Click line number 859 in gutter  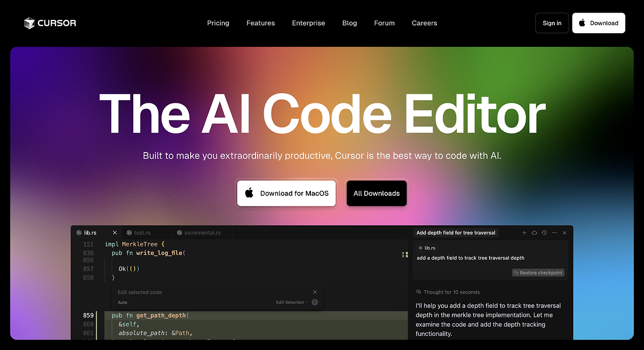click(89, 315)
